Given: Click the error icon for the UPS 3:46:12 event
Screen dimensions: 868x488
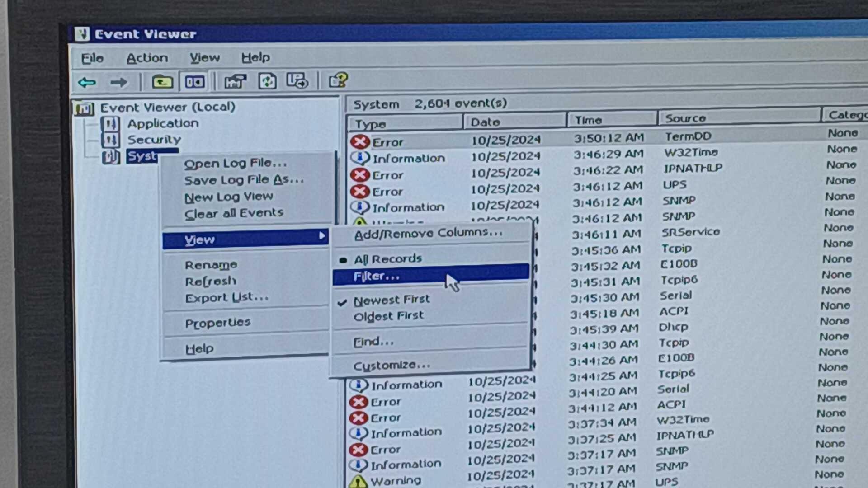Looking at the screenshot, I should click(x=360, y=192).
